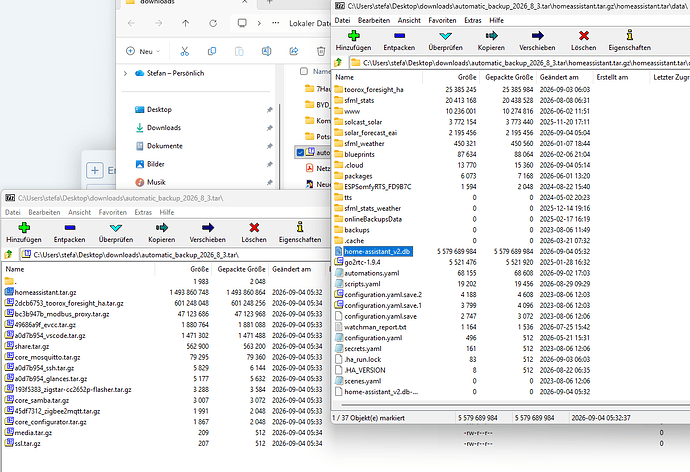
Task: Click Explorer copy icon
Action: [x=212, y=51]
